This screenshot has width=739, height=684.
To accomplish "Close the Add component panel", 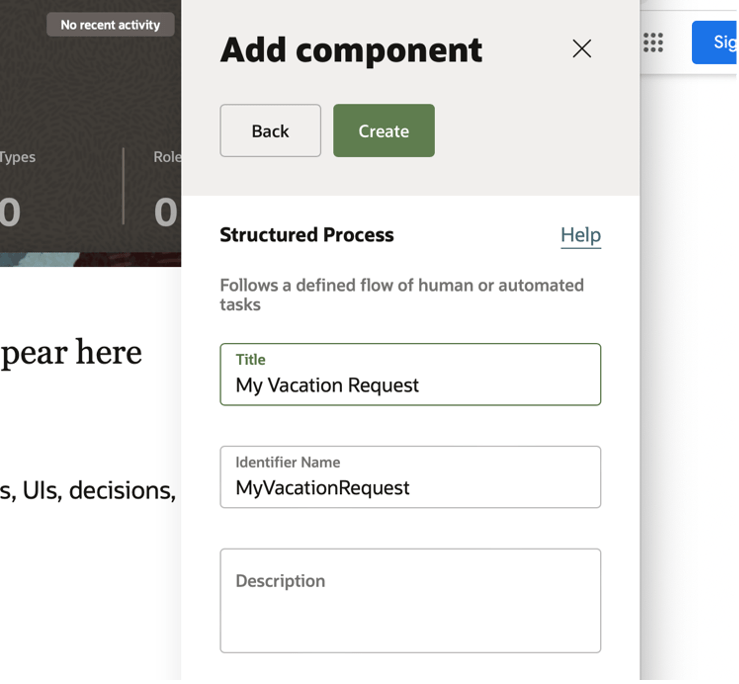I will pyautogui.click(x=581, y=49).
